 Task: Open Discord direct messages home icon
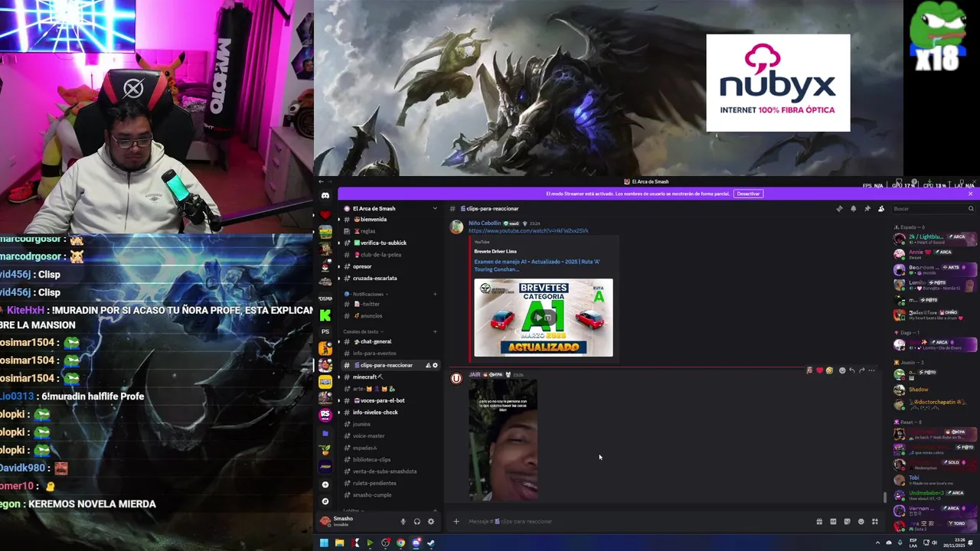pyautogui.click(x=325, y=196)
